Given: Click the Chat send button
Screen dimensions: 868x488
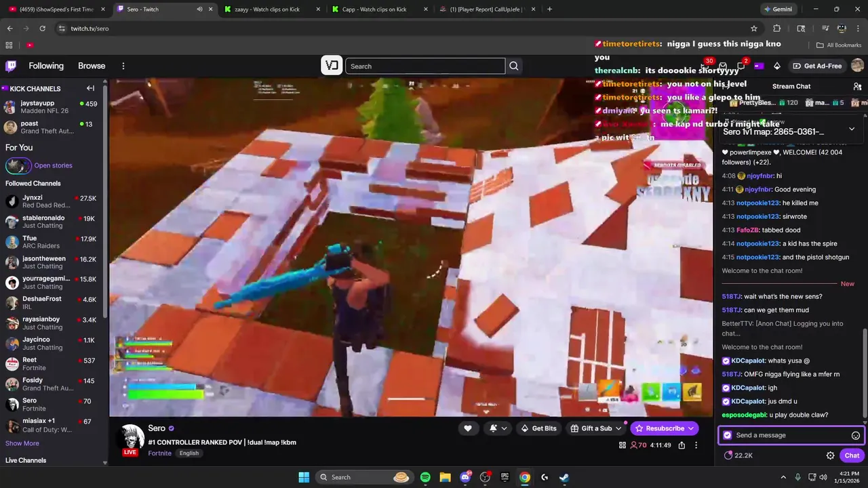Looking at the screenshot, I should [852, 455].
